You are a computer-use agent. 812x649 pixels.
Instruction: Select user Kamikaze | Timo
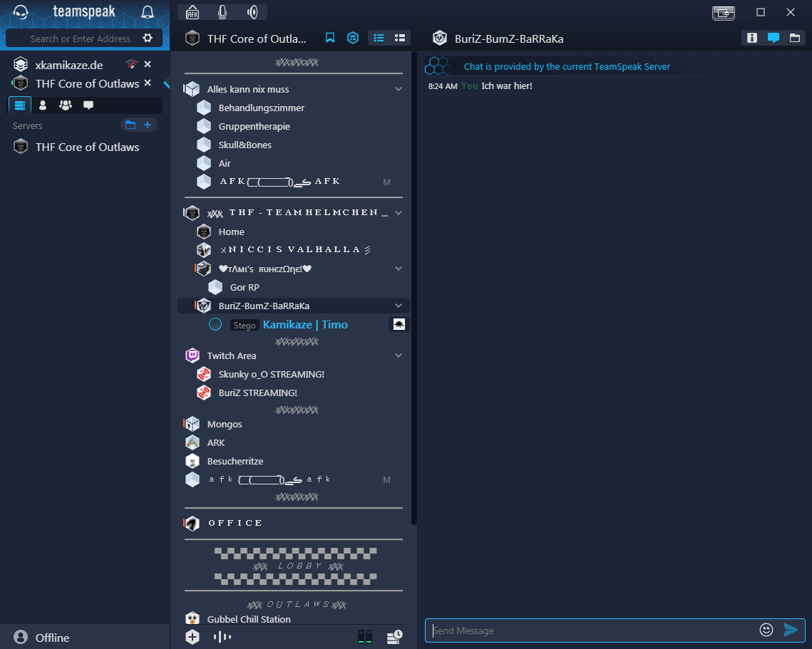pos(305,325)
